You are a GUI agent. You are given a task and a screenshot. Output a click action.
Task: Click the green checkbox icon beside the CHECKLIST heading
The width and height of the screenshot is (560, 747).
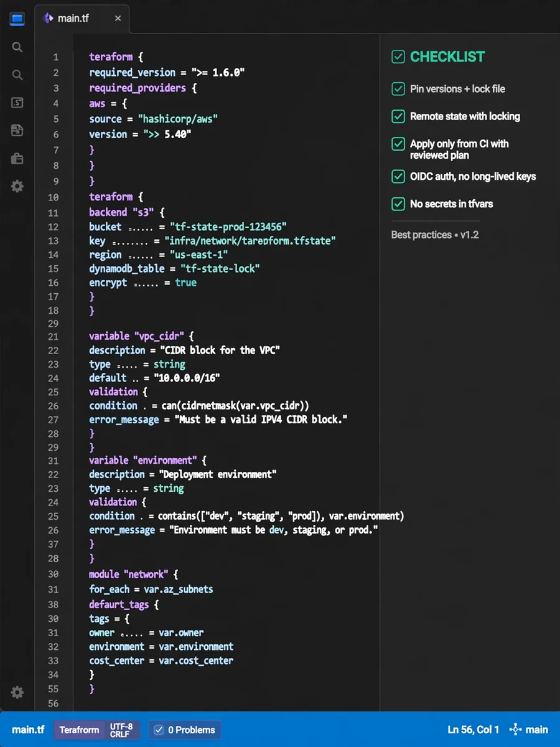tap(398, 57)
